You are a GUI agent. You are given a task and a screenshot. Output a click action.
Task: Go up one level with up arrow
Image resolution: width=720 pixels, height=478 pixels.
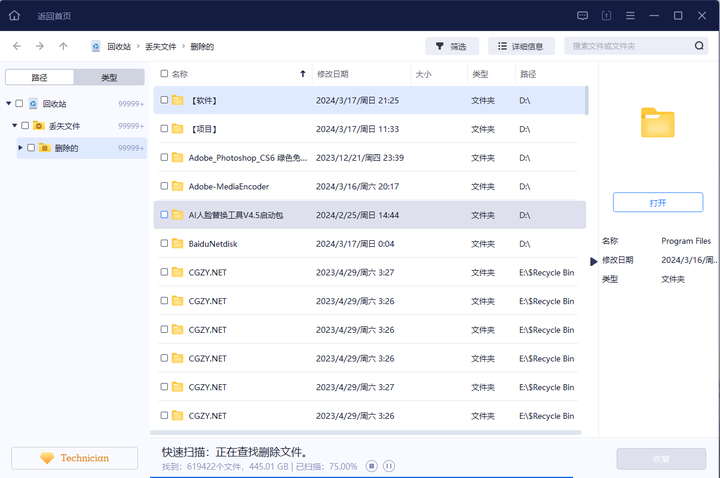(x=63, y=46)
